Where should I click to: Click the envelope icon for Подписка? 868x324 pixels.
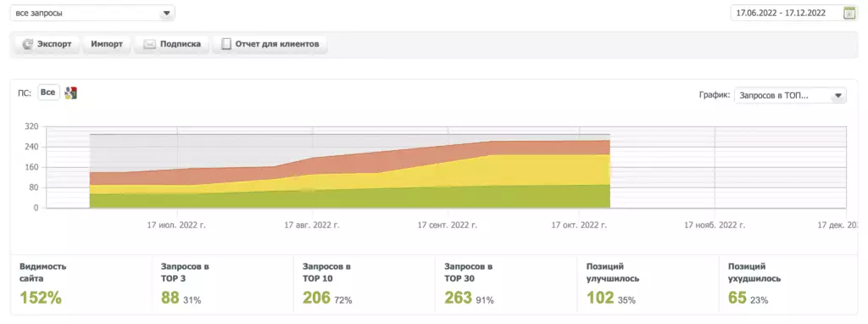pyautogui.click(x=149, y=44)
